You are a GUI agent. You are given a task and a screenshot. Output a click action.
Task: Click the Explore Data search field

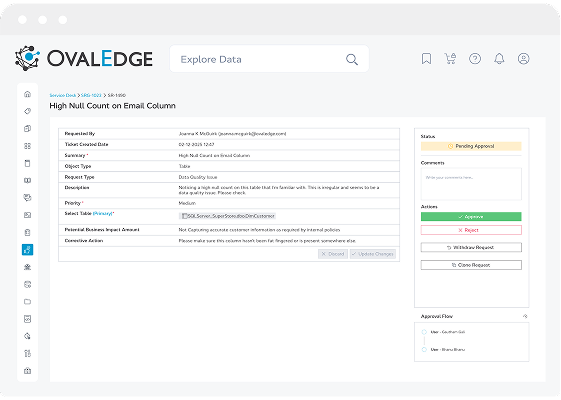pyautogui.click(x=269, y=59)
